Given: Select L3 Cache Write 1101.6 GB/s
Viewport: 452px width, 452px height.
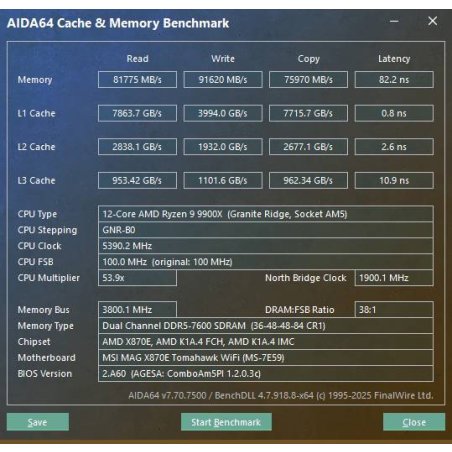Looking at the screenshot, I should 223,180.
